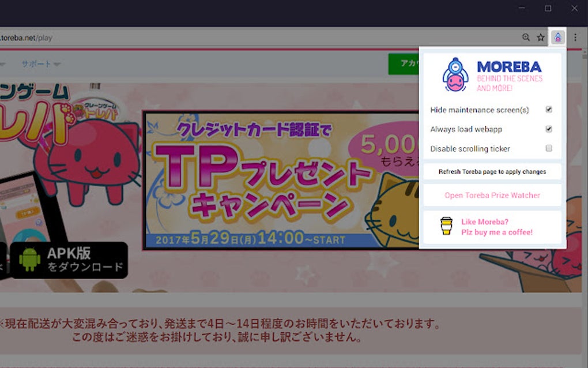The width and height of the screenshot is (588, 368).
Task: Open the zoom magnifier icon in address bar
Action: (x=526, y=37)
